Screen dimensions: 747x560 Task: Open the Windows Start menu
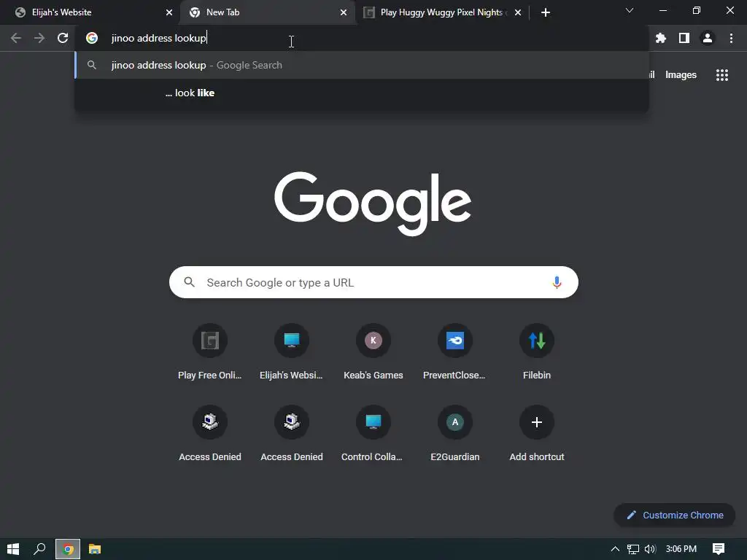coord(13,549)
